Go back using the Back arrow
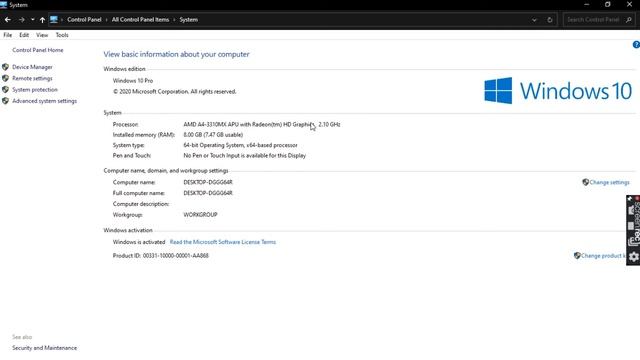The image size is (640, 360). coord(8,20)
